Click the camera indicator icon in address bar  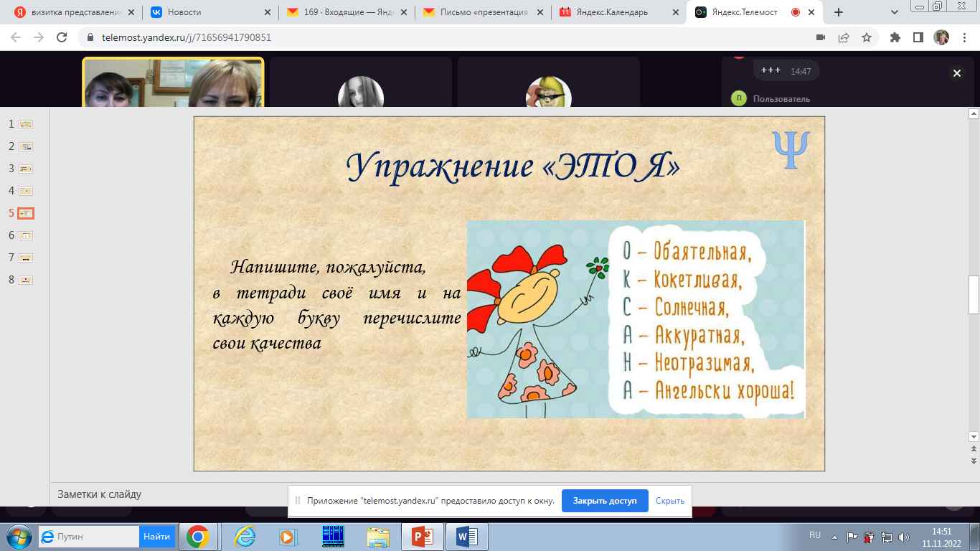tap(821, 37)
